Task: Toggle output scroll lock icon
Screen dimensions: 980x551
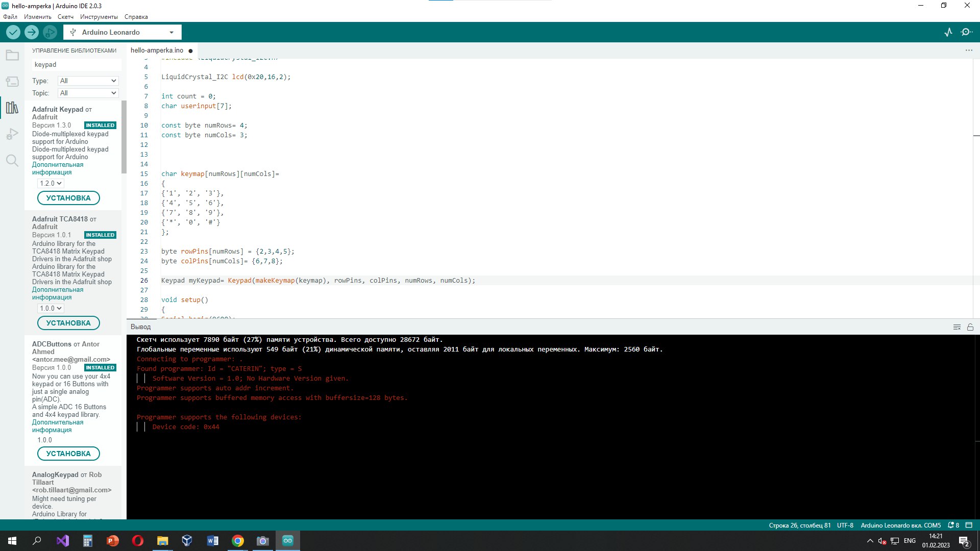Action: click(x=970, y=327)
